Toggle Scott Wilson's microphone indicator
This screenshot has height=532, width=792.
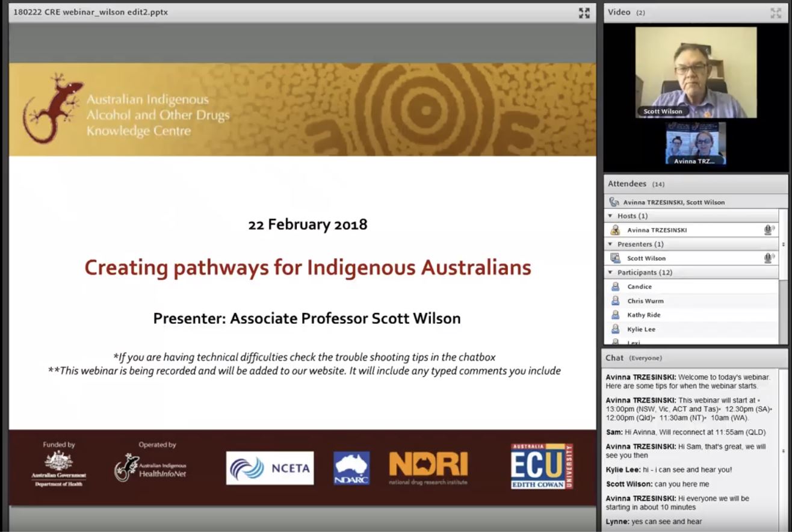(x=769, y=258)
